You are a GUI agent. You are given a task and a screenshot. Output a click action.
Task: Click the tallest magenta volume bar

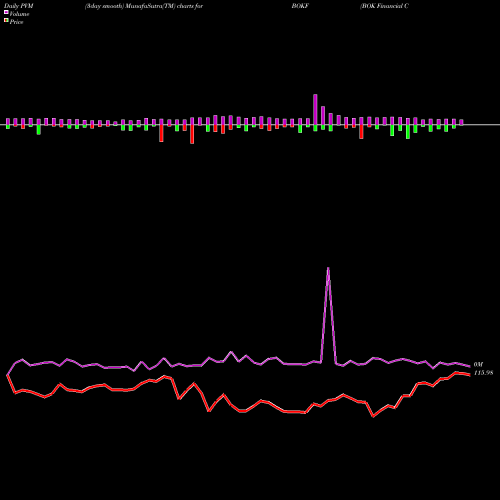[315, 109]
